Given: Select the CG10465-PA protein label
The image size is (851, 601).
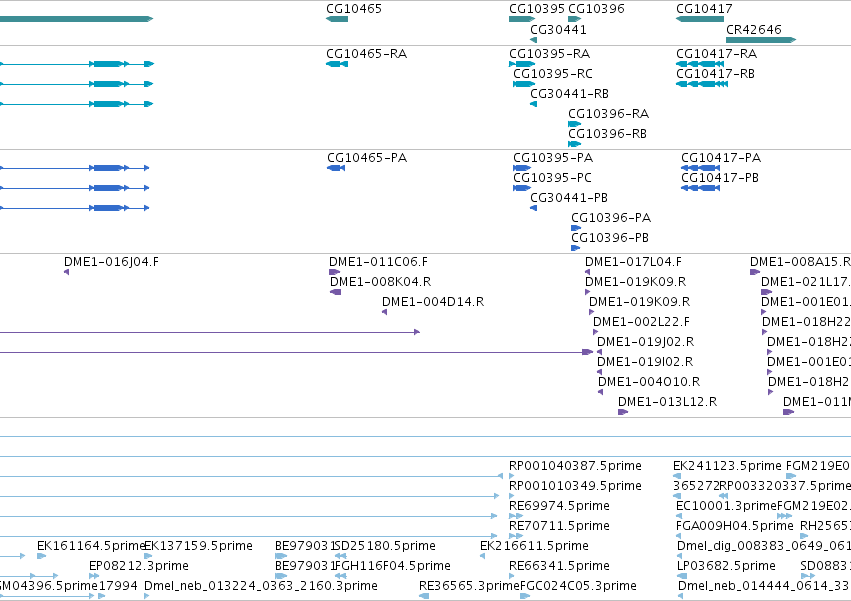Looking at the screenshot, I should pyautogui.click(x=367, y=157).
